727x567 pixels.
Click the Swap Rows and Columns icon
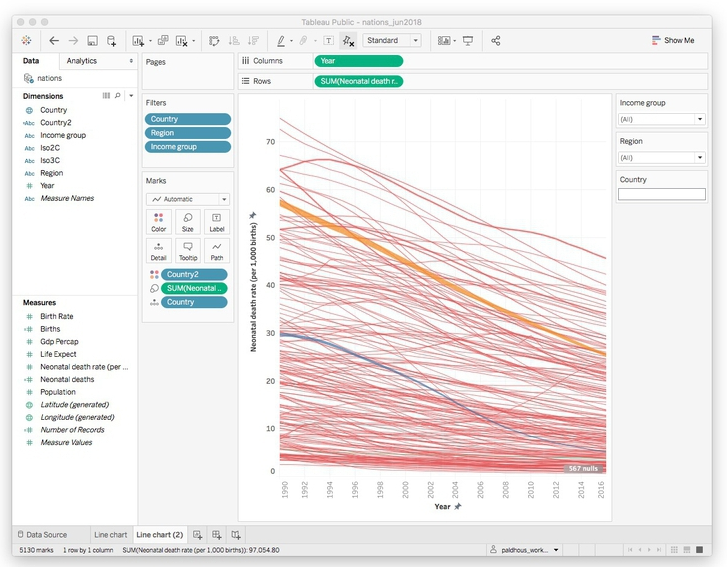tap(214, 41)
